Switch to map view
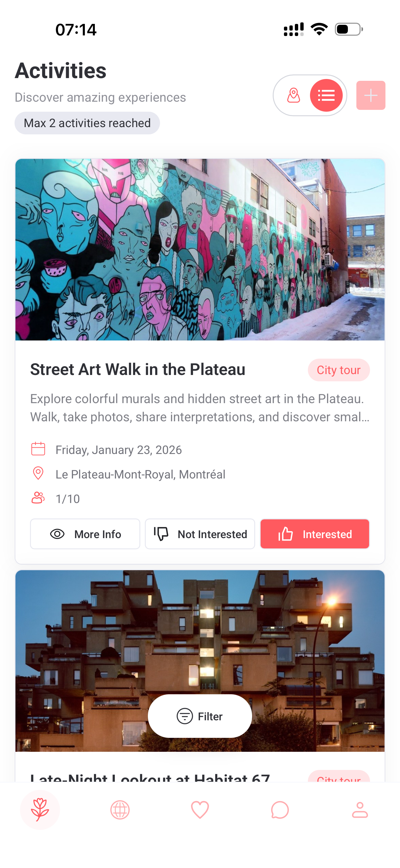This screenshot has width=400, height=868. point(293,95)
